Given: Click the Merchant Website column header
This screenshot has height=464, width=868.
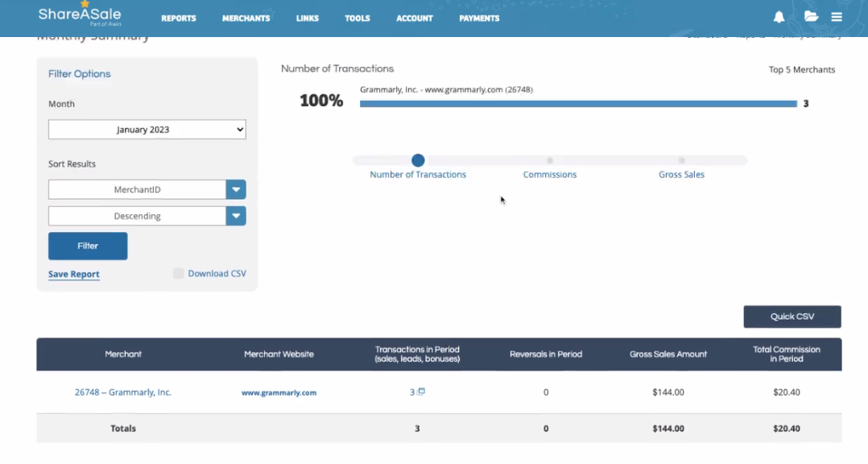Looking at the screenshot, I should [279, 354].
